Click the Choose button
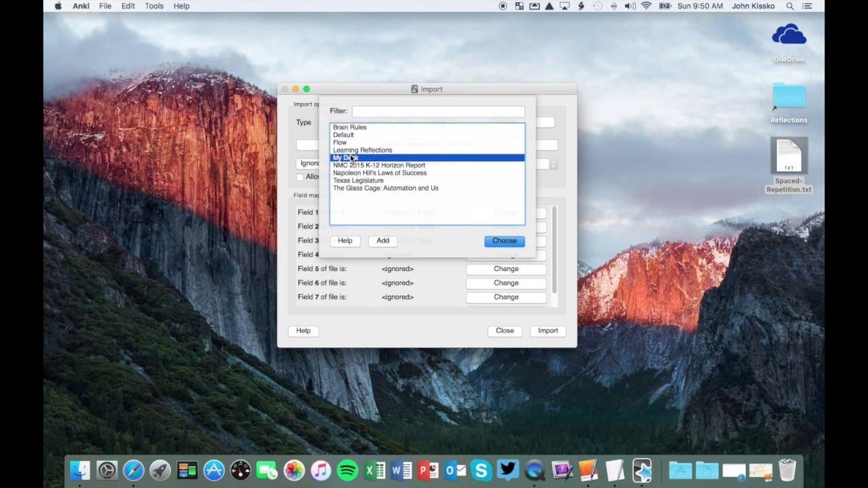This screenshot has width=868, height=488. point(505,241)
